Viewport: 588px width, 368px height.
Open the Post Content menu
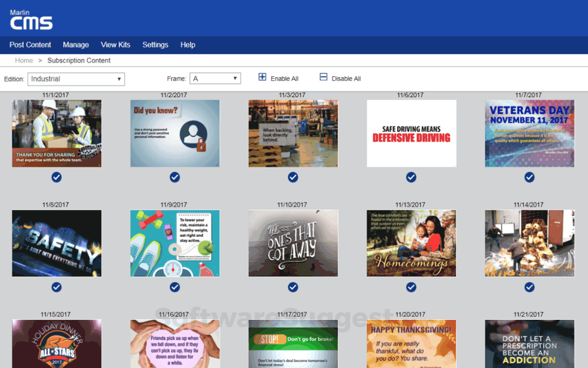tap(30, 45)
